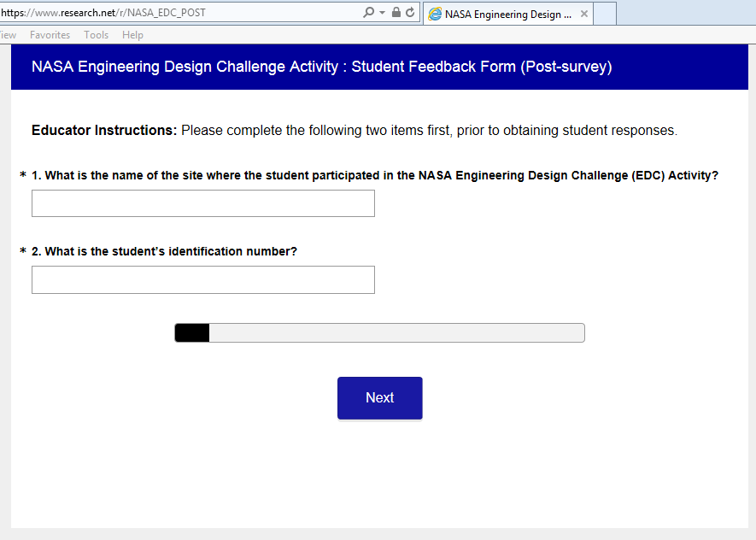
Task: Open the Favorites menu
Action: tap(50, 35)
